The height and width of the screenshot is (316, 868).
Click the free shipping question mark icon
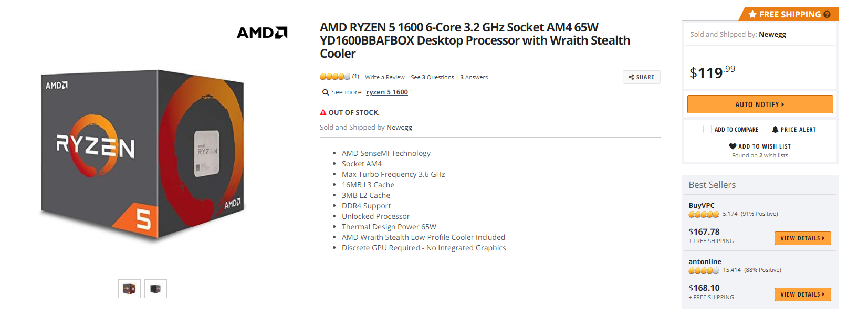pos(827,15)
